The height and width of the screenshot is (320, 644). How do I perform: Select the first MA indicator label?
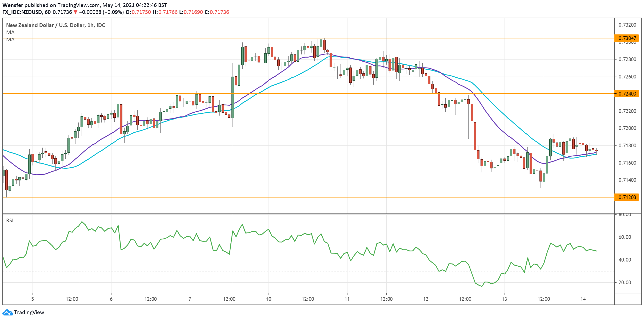pyautogui.click(x=10, y=32)
